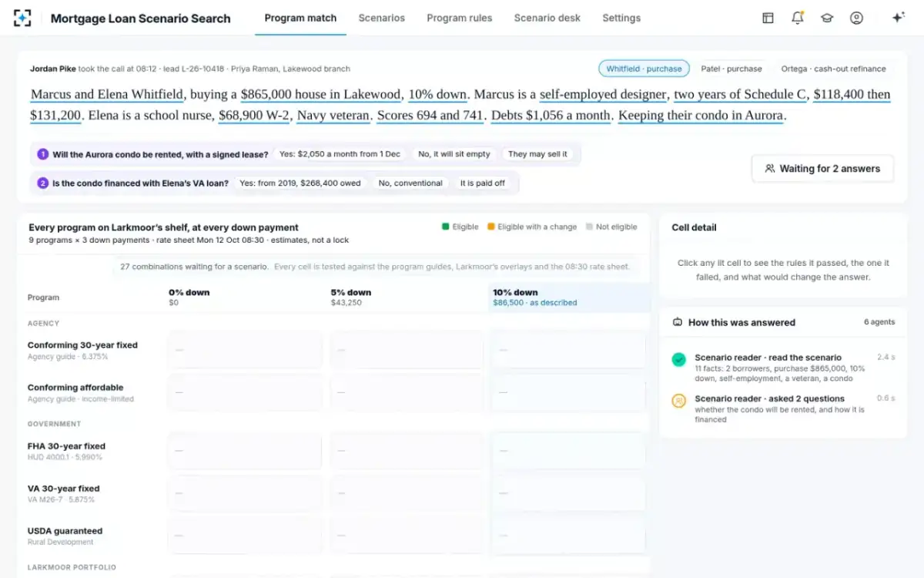Click the 'Waiting for 2 answers' button
The width and height of the screenshot is (924, 578).
[822, 168]
